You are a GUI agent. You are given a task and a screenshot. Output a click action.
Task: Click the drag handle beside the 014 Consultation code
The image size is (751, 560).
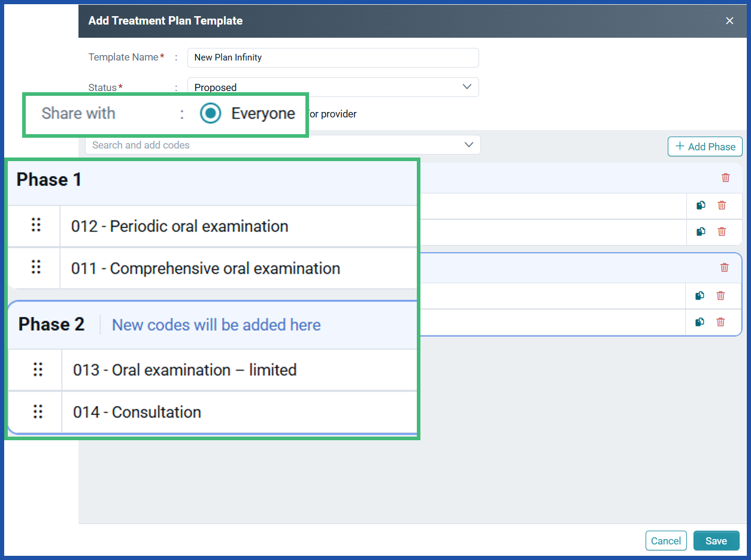pos(37,412)
